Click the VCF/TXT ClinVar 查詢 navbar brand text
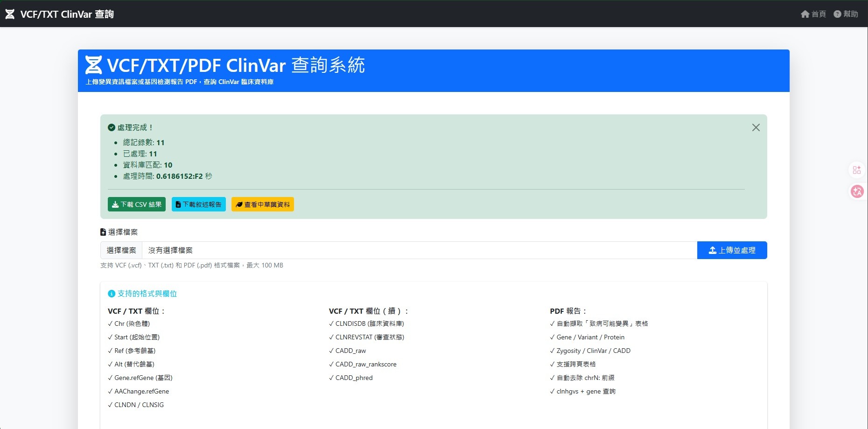Viewport: 868px width, 429px height. point(67,14)
